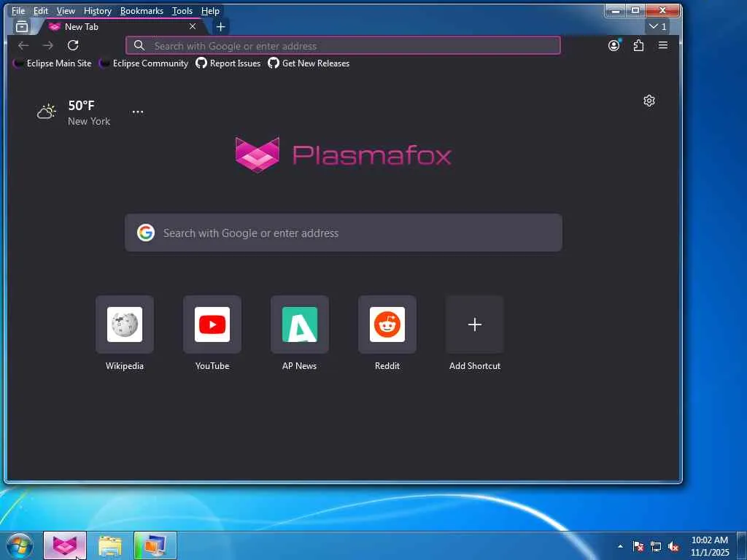Open the Reddit shortcut tile
Screen dimensions: 747x560
(387, 324)
